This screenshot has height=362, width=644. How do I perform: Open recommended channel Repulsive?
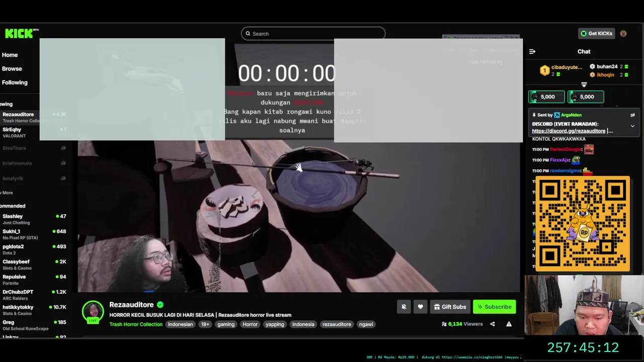34,280
